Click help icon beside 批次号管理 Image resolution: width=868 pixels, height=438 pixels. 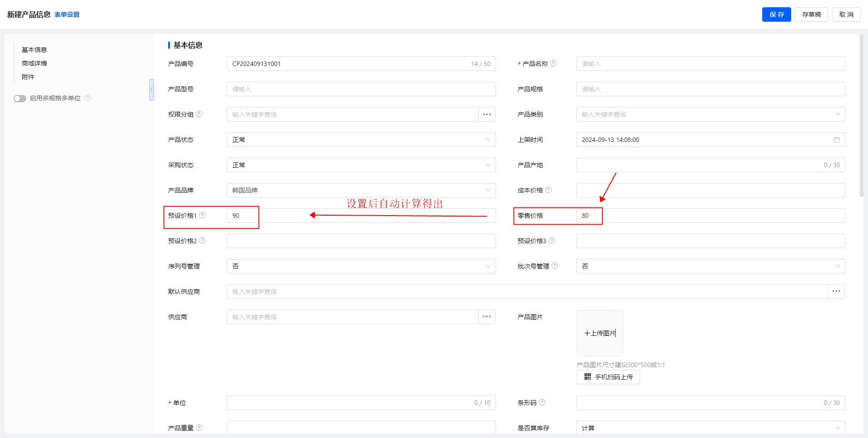pos(555,266)
